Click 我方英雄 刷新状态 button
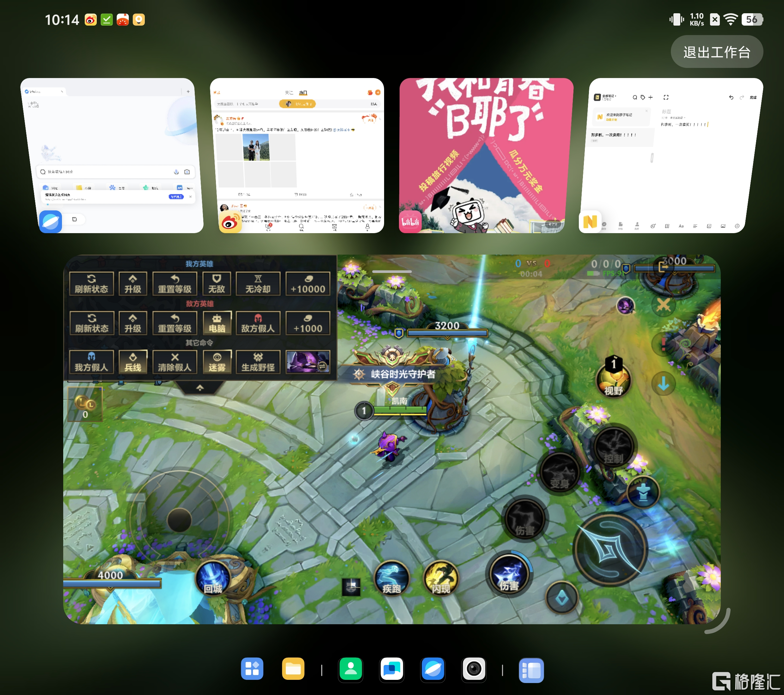784x695 pixels. (91, 284)
